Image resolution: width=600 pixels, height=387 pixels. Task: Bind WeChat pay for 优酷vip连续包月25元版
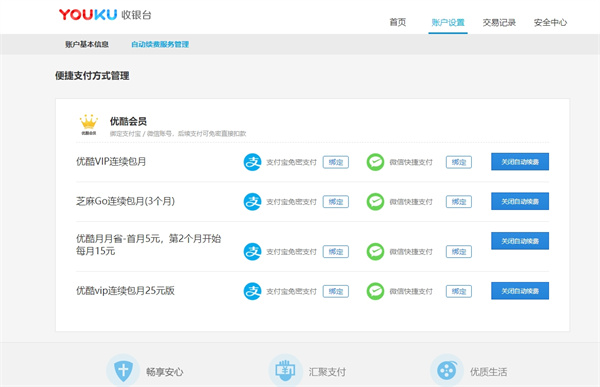point(459,291)
